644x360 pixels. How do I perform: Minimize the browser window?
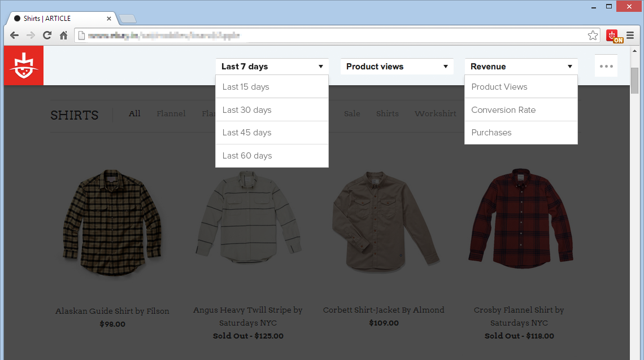tap(594, 7)
